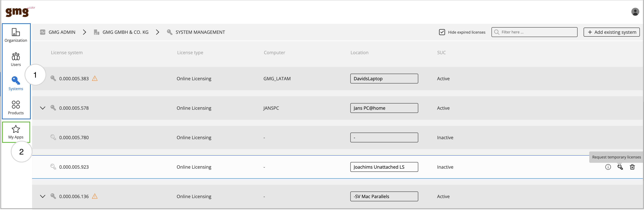Screen dimensions: 644x210
Task: Delete system 0.000.005.923 via trash icon
Action: (x=632, y=167)
